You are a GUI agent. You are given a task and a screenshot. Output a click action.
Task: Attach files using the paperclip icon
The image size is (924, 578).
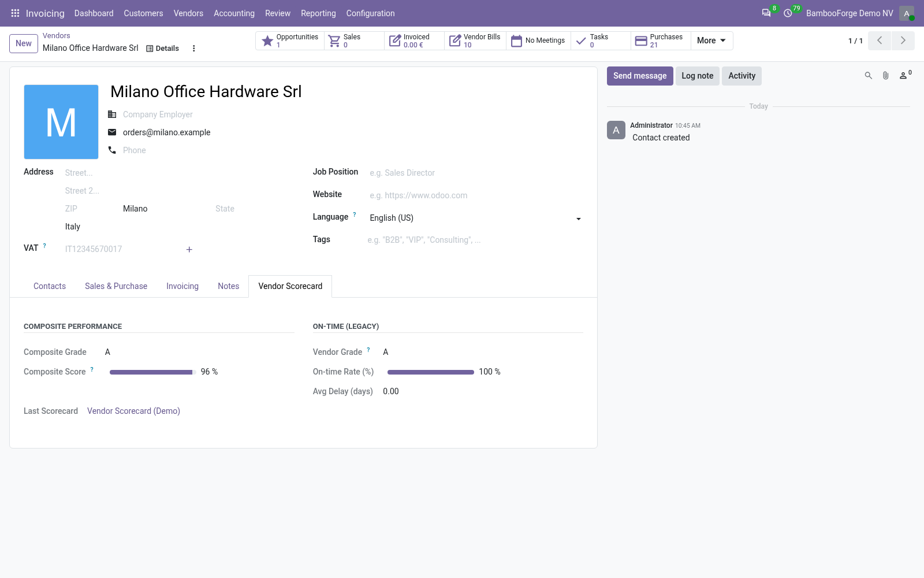tap(885, 76)
